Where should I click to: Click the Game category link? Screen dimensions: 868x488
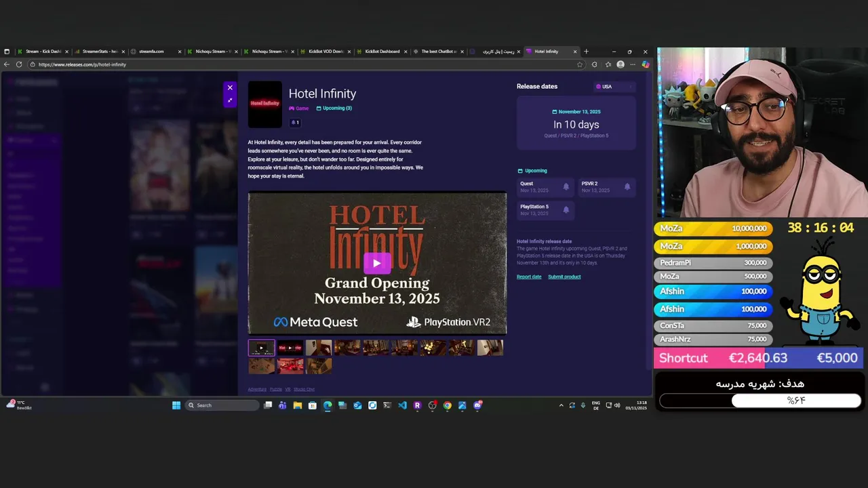299,108
